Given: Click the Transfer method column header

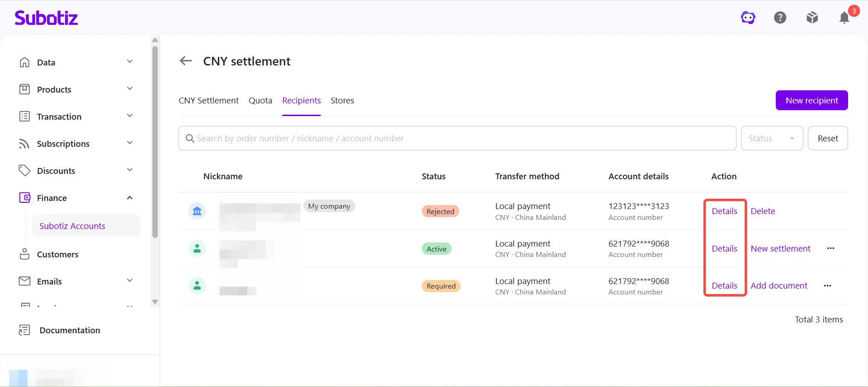Looking at the screenshot, I should tap(527, 176).
